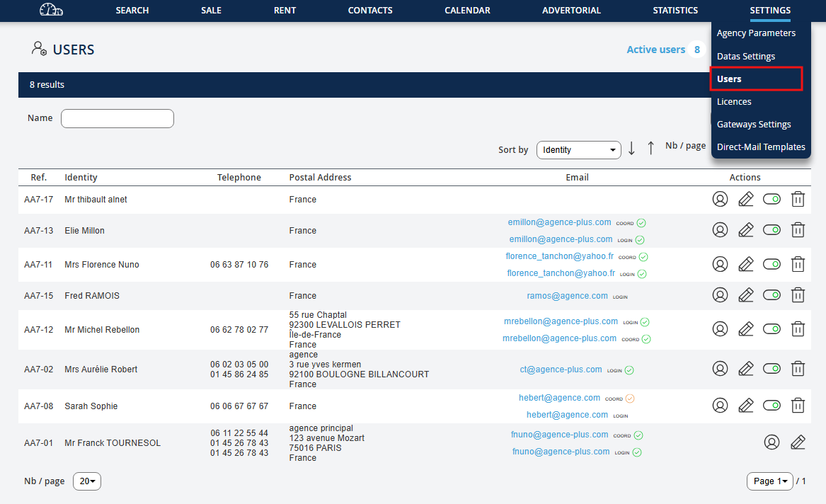
Task: Open the Sort by Identity dropdown
Action: tap(578, 150)
